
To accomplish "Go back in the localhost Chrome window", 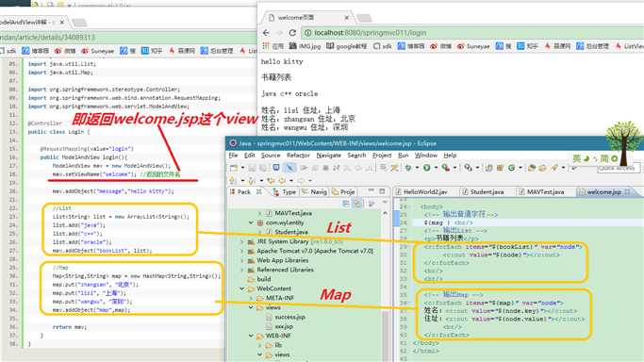I will 266,33.
